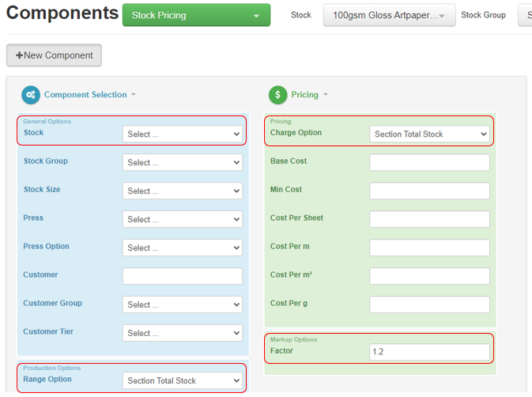Viewport: 532px width, 397px height.
Task: Open the Stock select dropdown under General Options
Action: 183,134
